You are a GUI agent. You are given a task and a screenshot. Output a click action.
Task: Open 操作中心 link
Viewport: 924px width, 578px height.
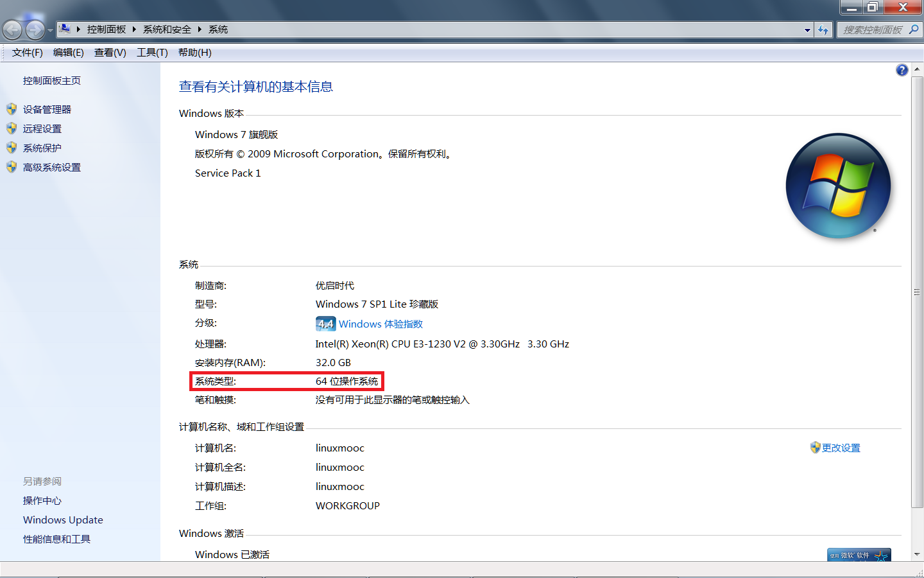click(42, 501)
